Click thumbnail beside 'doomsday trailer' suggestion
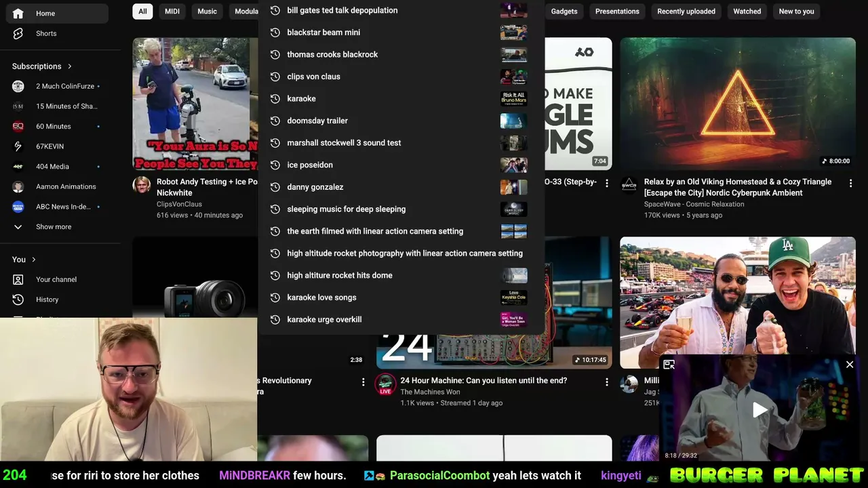The width and height of the screenshot is (868, 488). pos(513,121)
